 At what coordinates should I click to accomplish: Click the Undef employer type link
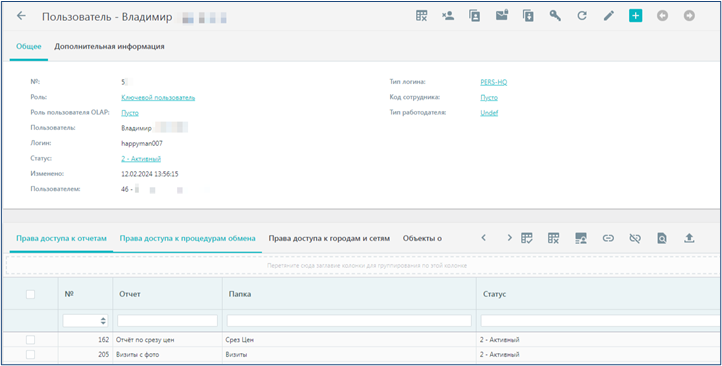[x=489, y=113]
